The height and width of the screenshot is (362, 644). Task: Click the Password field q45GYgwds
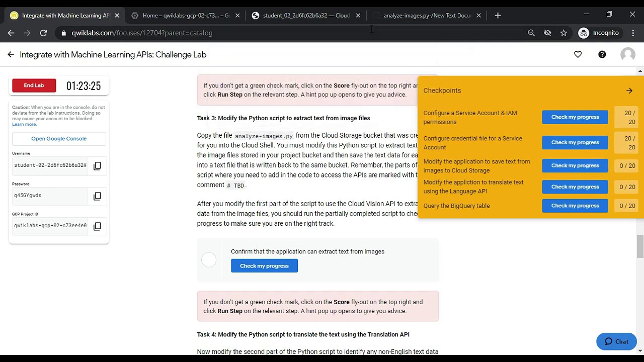click(50, 196)
